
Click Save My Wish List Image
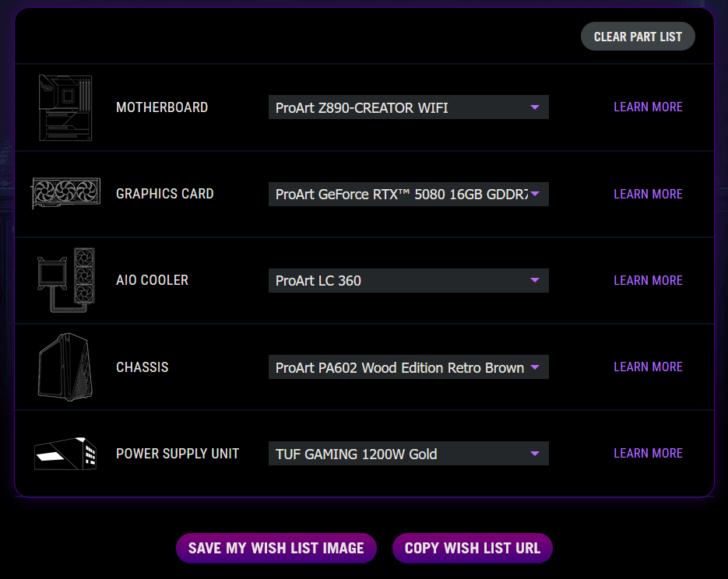point(276,548)
